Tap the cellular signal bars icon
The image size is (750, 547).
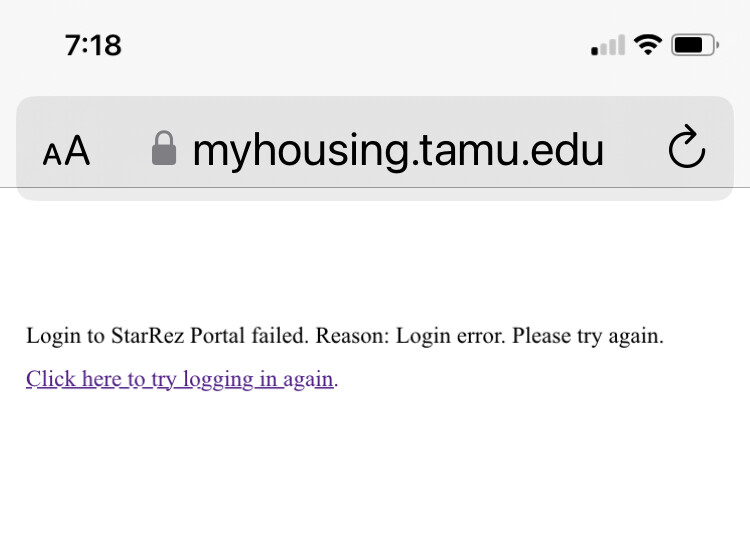608,45
